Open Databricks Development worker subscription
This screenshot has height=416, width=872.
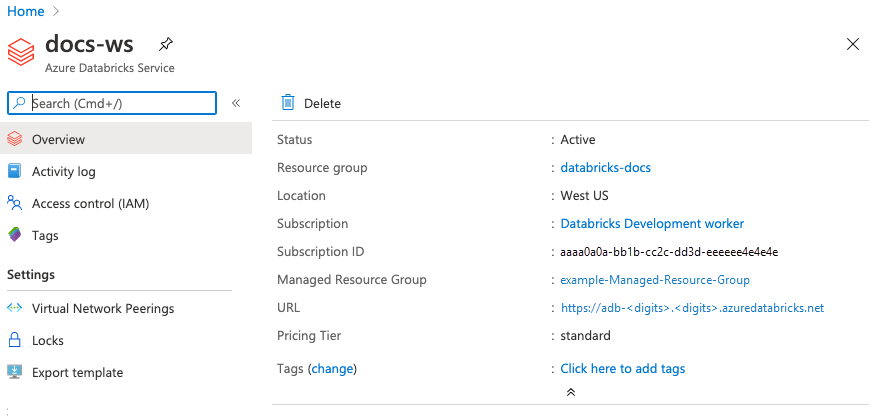point(652,224)
